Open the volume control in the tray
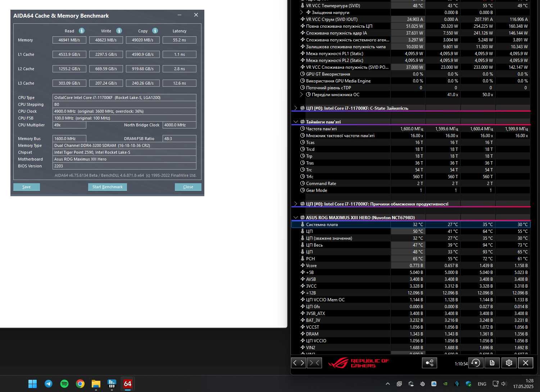 click(504, 384)
